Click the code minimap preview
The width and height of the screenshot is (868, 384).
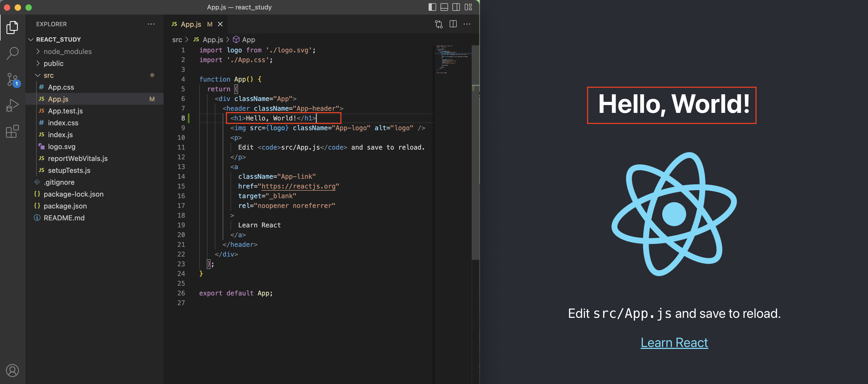pos(452,59)
